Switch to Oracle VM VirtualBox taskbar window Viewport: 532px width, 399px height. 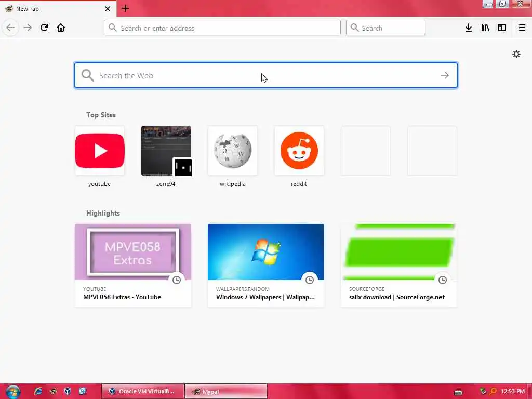[x=143, y=391]
